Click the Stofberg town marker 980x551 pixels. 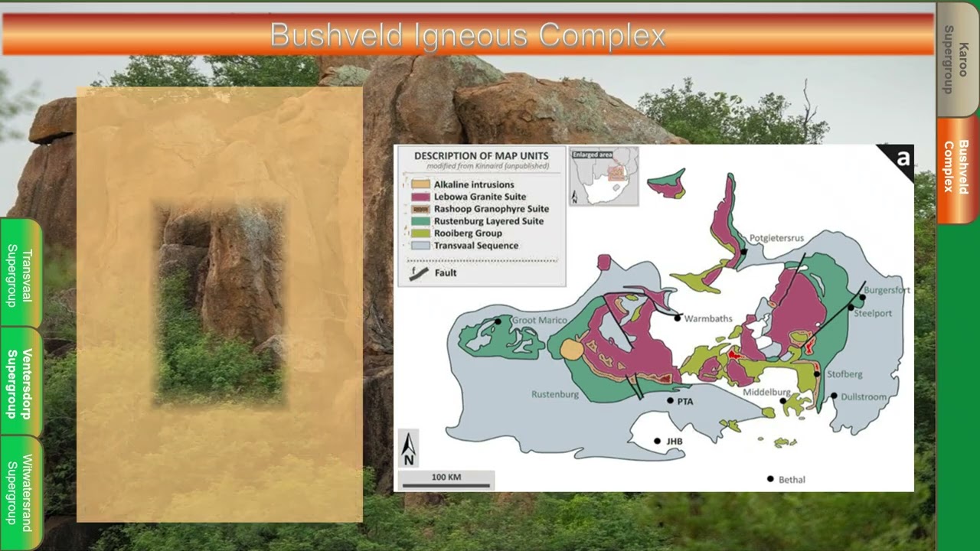817,374
